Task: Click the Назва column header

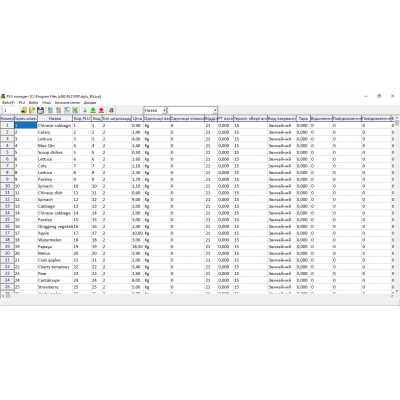Action: pyautogui.click(x=55, y=118)
